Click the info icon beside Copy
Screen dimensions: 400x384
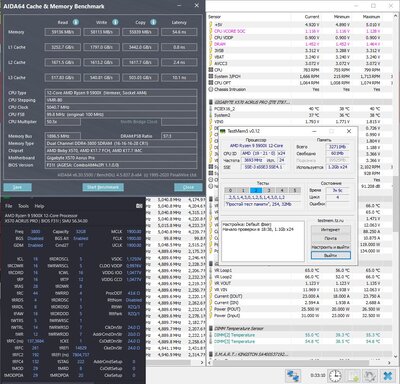point(153,22)
